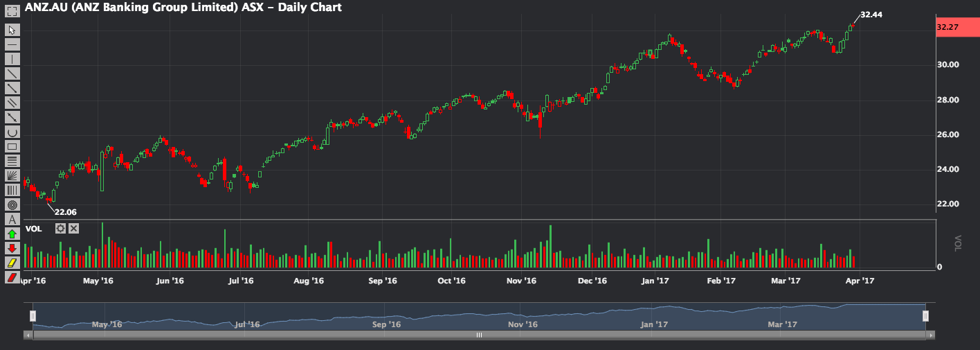Screen dimensions: 980x350
Task: Click the 26.00 price axis label
Action: [947, 134]
